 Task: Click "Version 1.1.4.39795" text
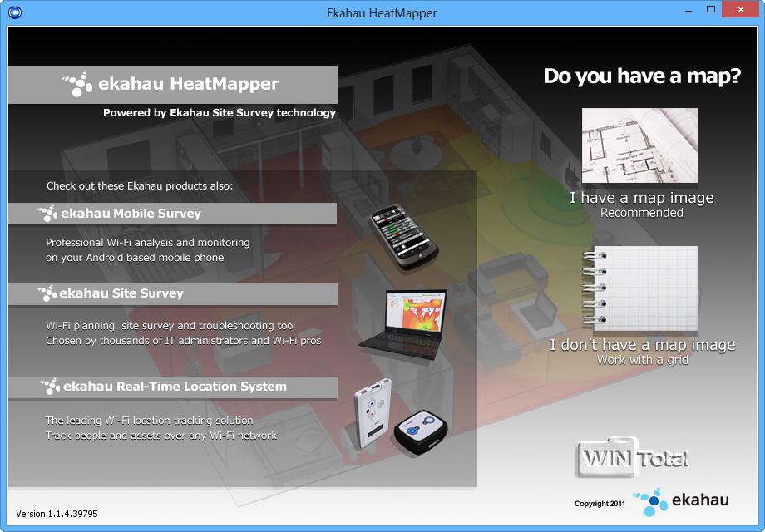point(57,514)
